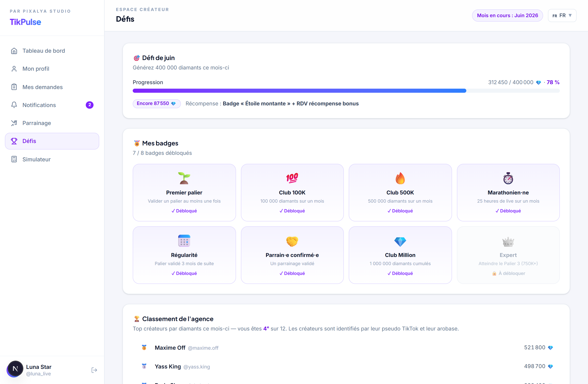
Task: Click the trophy icon beside Classement de l'agence
Action: [137, 319]
